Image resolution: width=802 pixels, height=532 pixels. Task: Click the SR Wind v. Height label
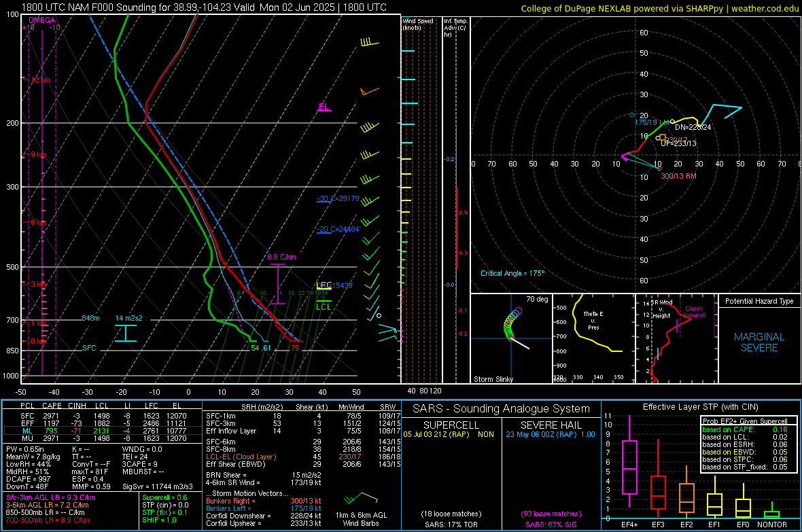[662, 309]
